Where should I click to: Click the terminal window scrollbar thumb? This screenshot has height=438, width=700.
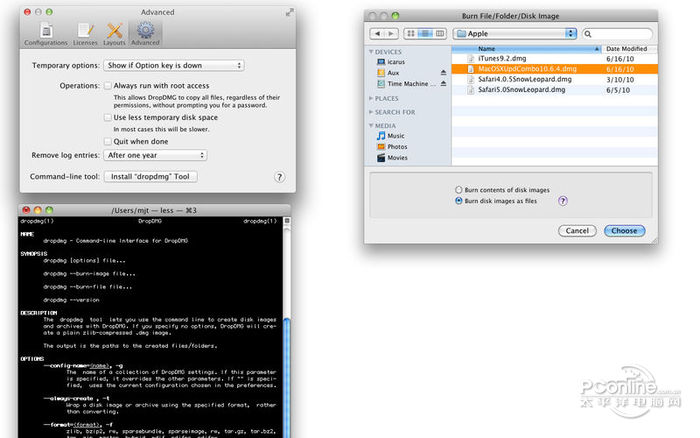click(287, 377)
